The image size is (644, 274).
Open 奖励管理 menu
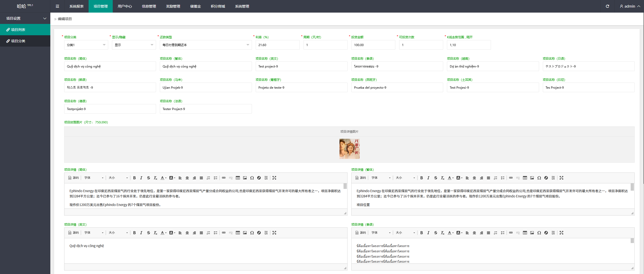(x=173, y=6)
